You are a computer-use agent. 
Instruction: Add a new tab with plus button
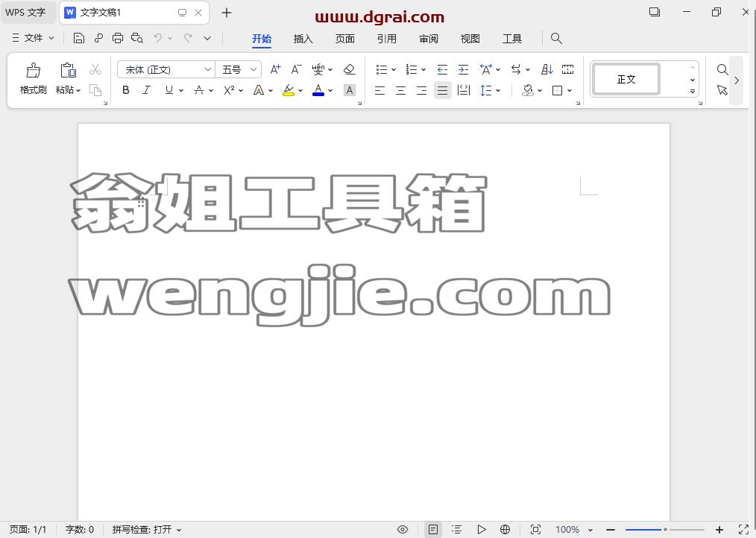(227, 13)
